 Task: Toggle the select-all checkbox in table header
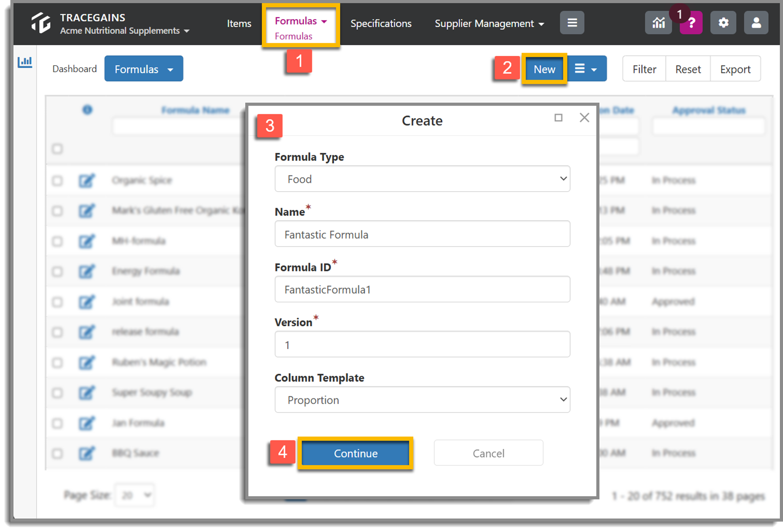click(x=57, y=148)
